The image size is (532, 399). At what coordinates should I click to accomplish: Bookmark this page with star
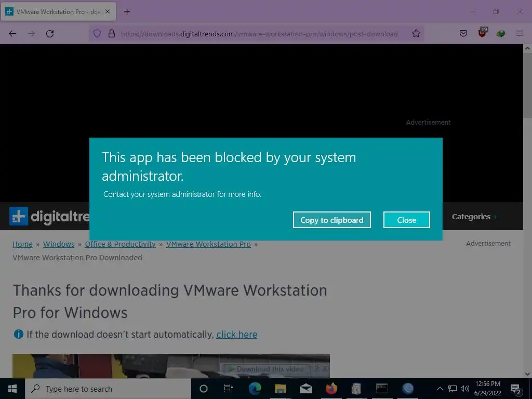tap(416, 33)
